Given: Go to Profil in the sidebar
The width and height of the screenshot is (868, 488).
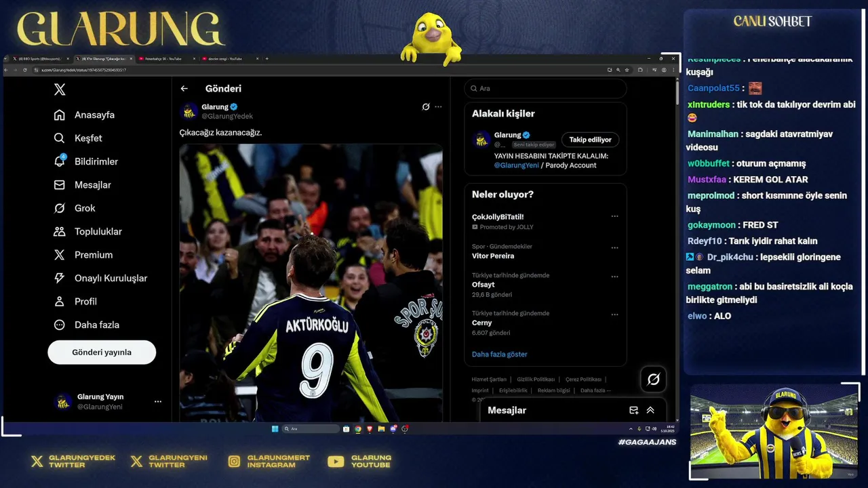Looking at the screenshot, I should 75,302.
